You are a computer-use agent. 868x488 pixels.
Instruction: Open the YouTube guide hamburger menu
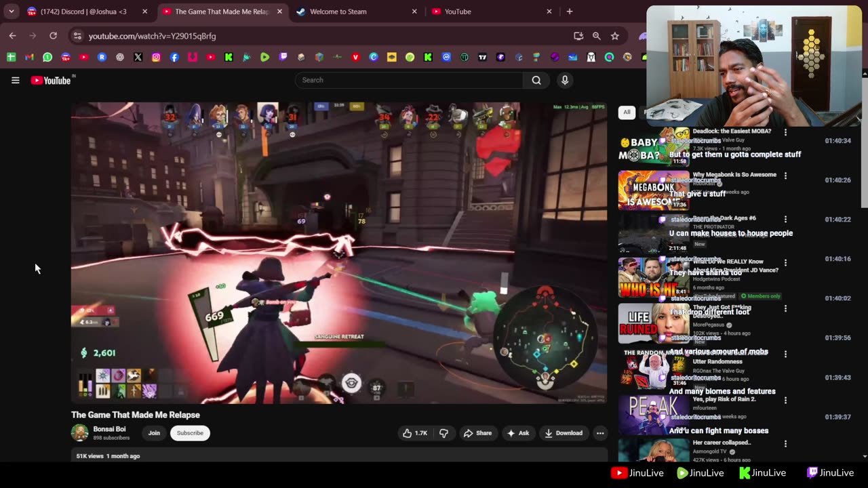tap(15, 80)
